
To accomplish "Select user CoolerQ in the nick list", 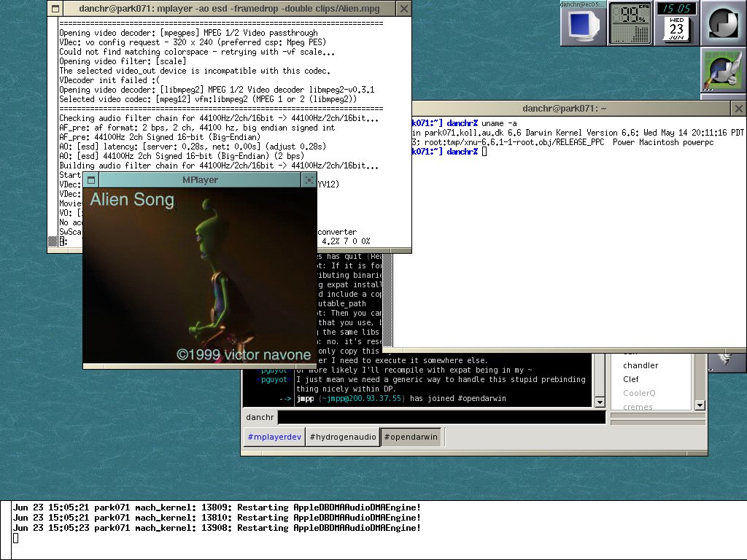I will (x=638, y=393).
